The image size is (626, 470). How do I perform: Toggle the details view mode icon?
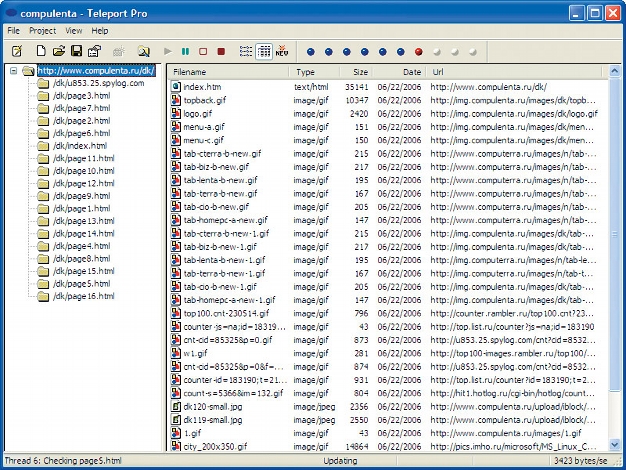[x=264, y=50]
